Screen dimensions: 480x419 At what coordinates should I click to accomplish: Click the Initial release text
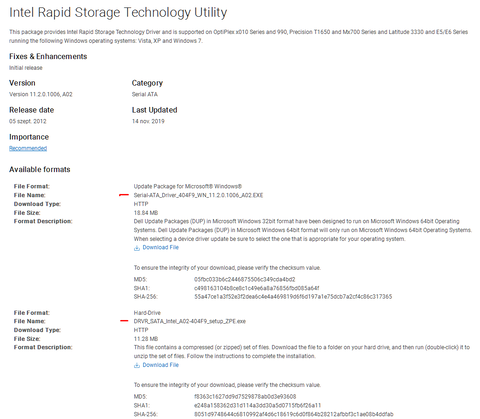click(26, 68)
